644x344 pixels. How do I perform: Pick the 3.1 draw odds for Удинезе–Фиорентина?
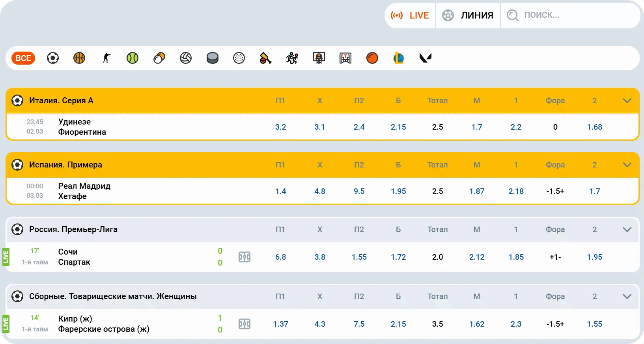point(319,127)
